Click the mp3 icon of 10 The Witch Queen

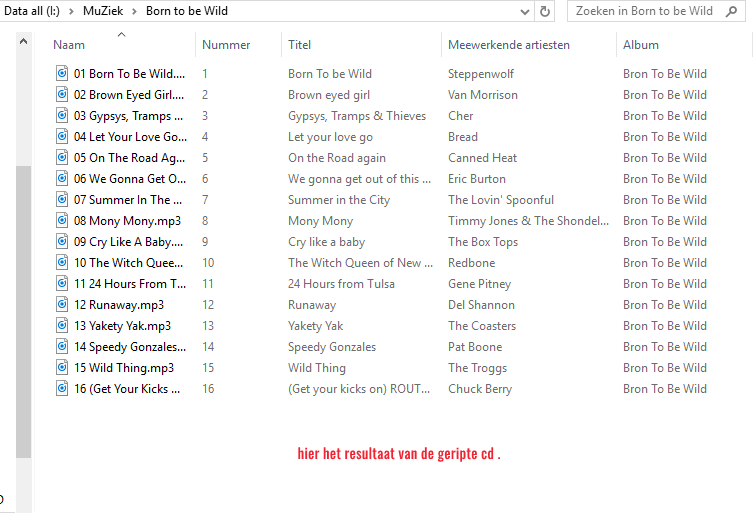(62, 262)
